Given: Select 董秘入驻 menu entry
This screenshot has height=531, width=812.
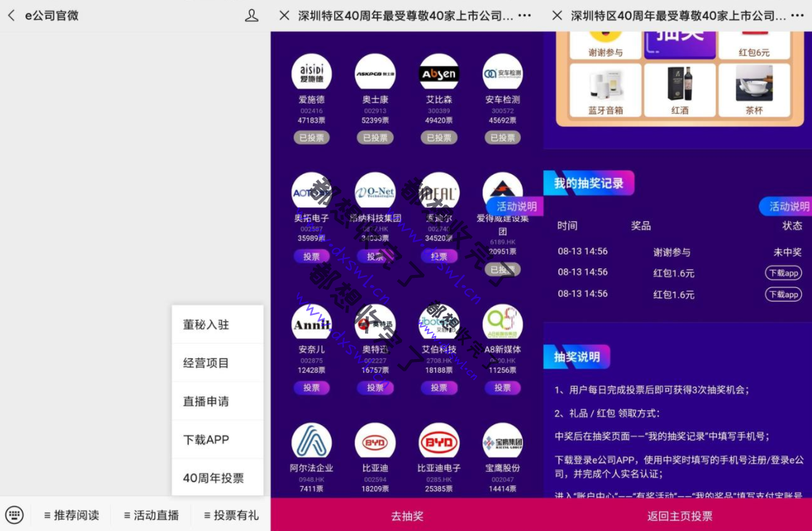Looking at the screenshot, I should 218,324.
